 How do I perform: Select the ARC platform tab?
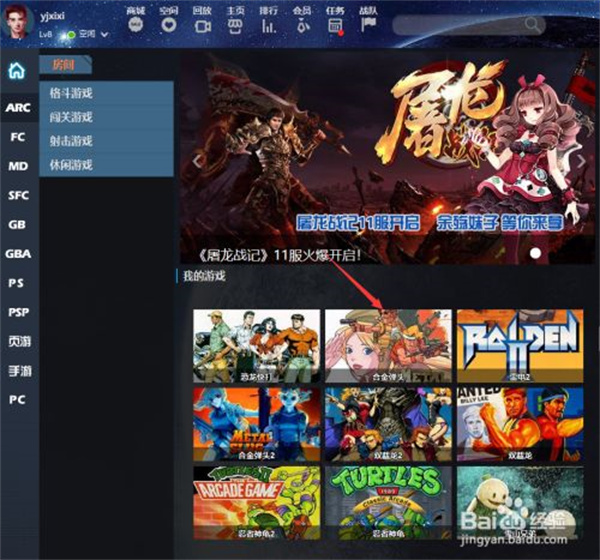18,108
